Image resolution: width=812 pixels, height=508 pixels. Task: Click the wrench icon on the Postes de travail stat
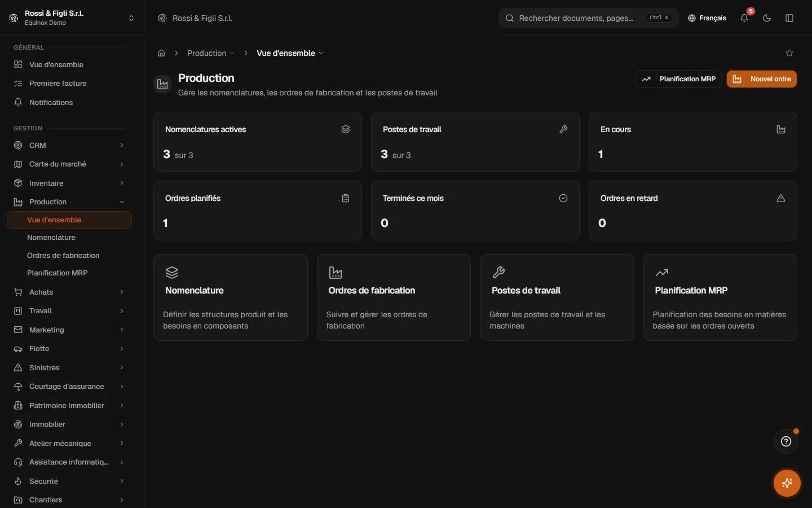click(563, 129)
